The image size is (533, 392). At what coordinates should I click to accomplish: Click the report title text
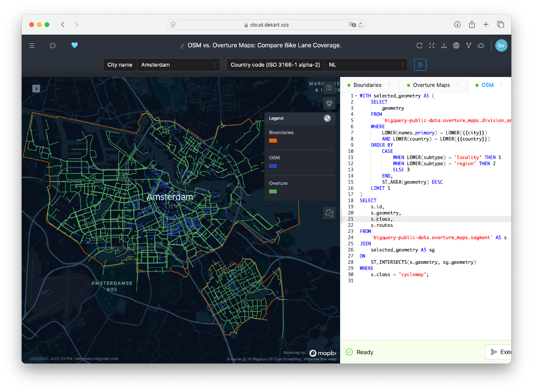[264, 45]
